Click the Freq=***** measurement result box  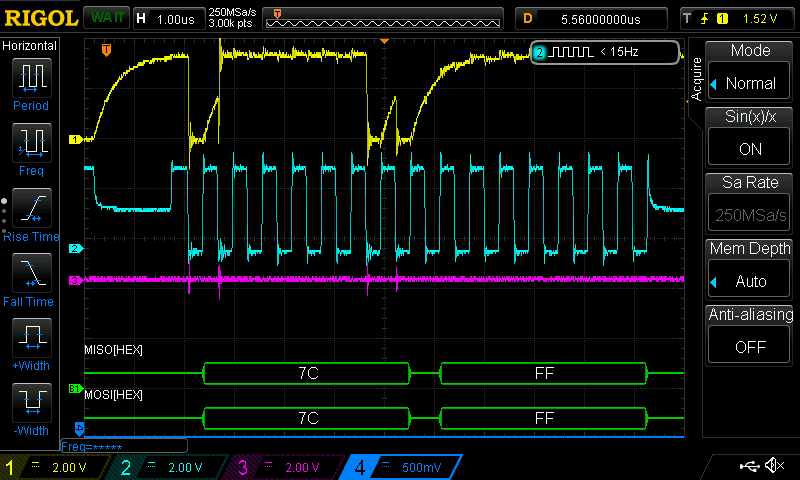click(124, 446)
